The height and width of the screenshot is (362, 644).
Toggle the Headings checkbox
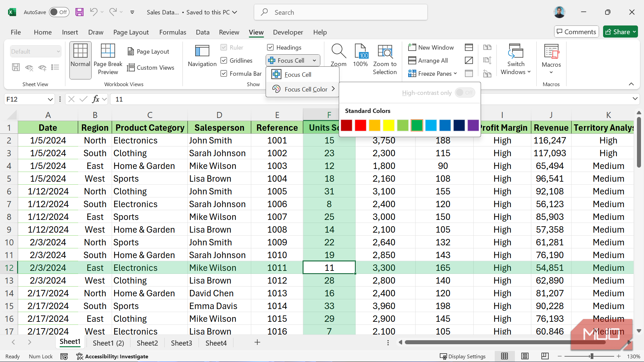270,48
